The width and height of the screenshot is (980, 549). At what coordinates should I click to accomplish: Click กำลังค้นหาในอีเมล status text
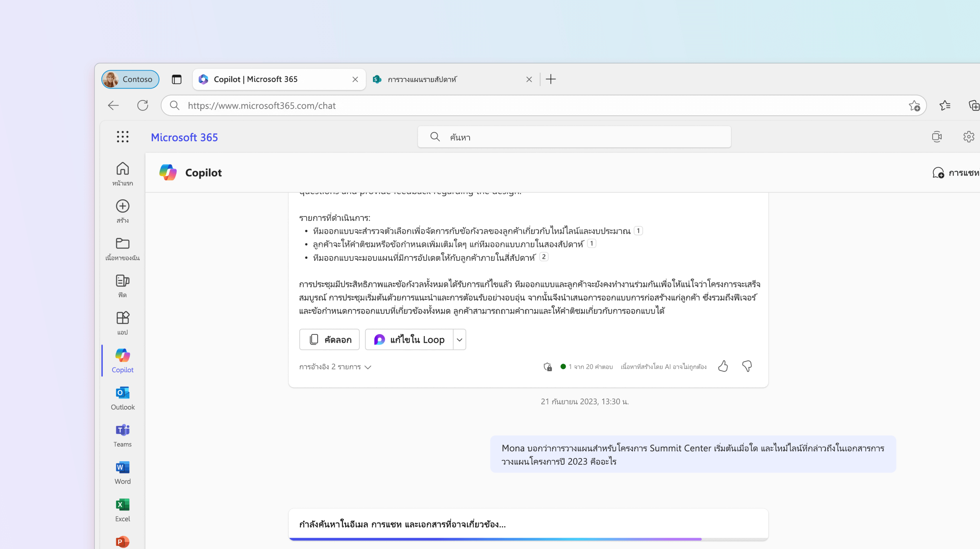coord(402,524)
